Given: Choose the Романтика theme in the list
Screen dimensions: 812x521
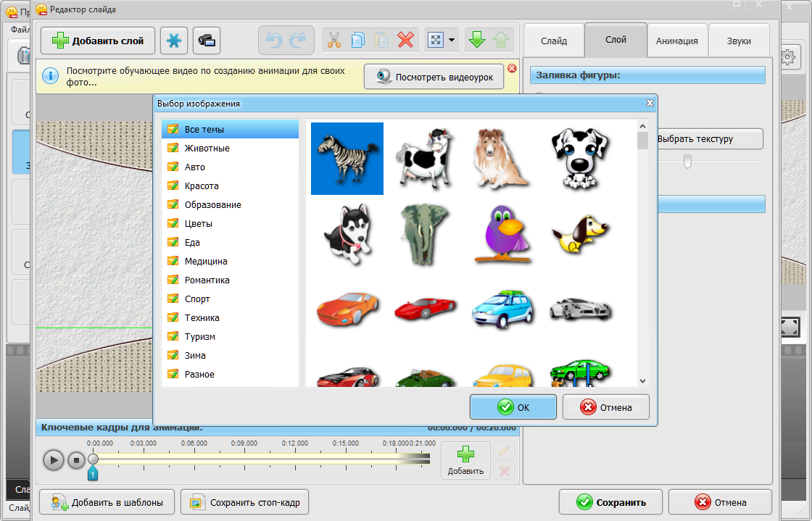Looking at the screenshot, I should (207, 280).
